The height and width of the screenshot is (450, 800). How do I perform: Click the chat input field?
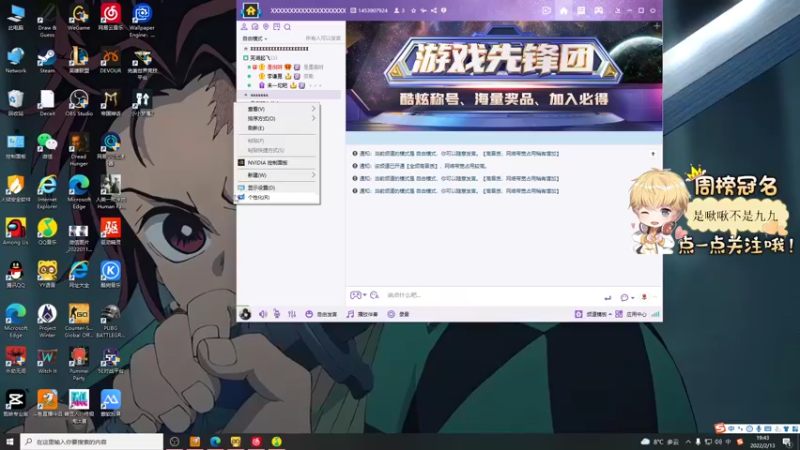[490, 295]
